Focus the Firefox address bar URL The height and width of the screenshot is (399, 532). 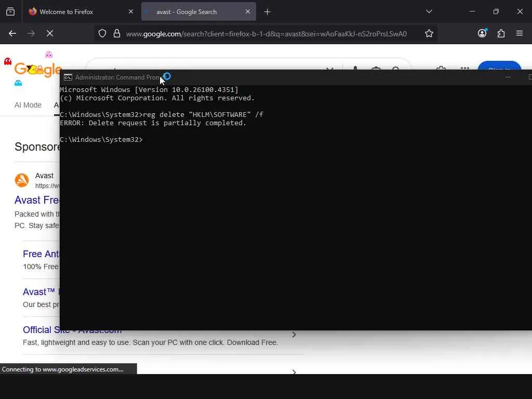(266, 34)
